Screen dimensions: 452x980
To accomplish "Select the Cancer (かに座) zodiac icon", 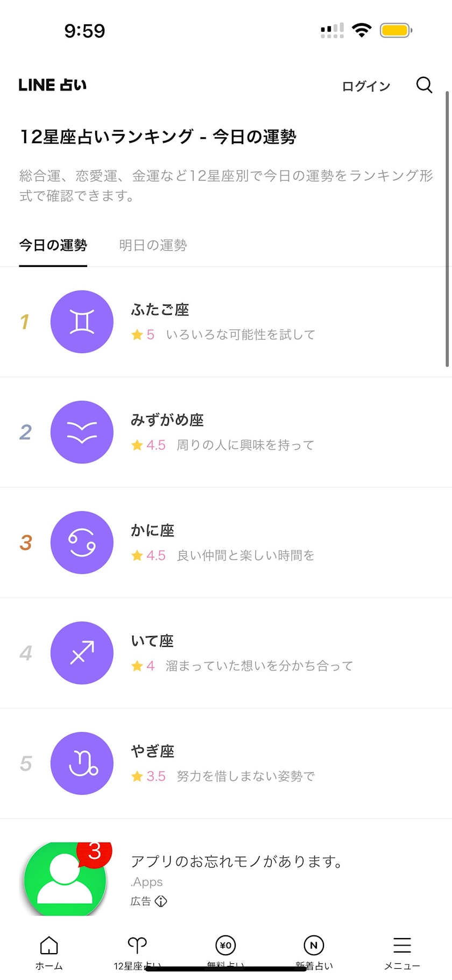I will (82, 542).
